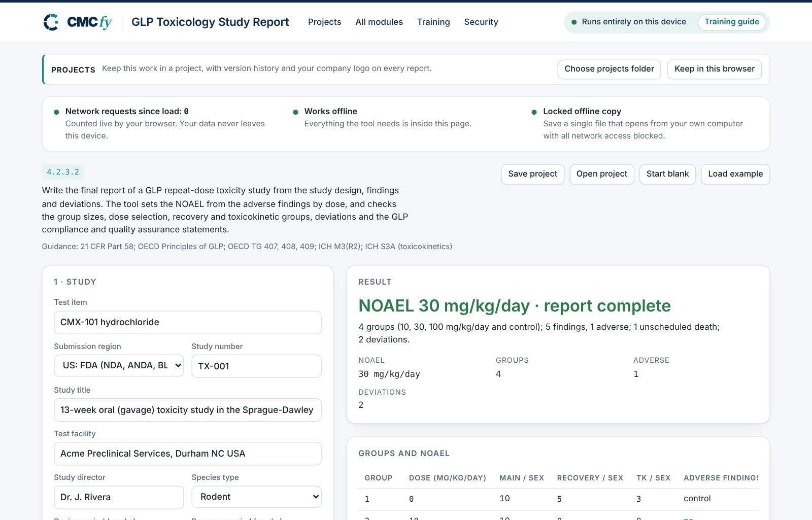Click the Test item input field
This screenshot has width=812, height=520.
pyautogui.click(x=188, y=322)
